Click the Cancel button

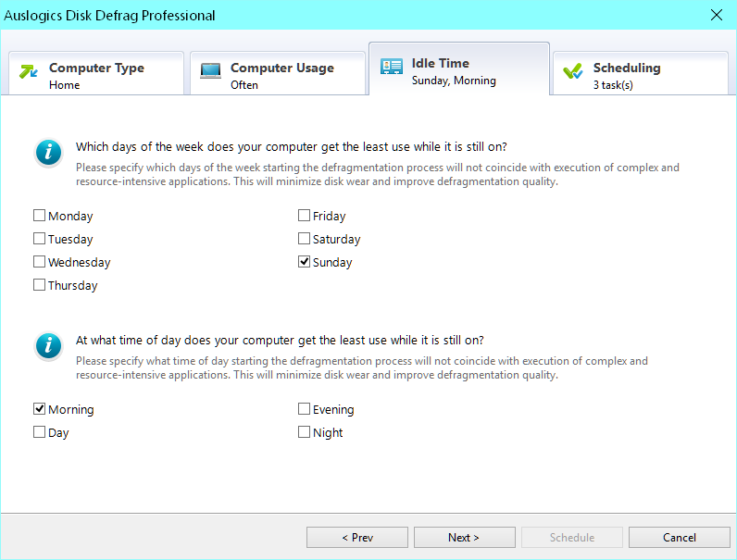click(x=680, y=538)
